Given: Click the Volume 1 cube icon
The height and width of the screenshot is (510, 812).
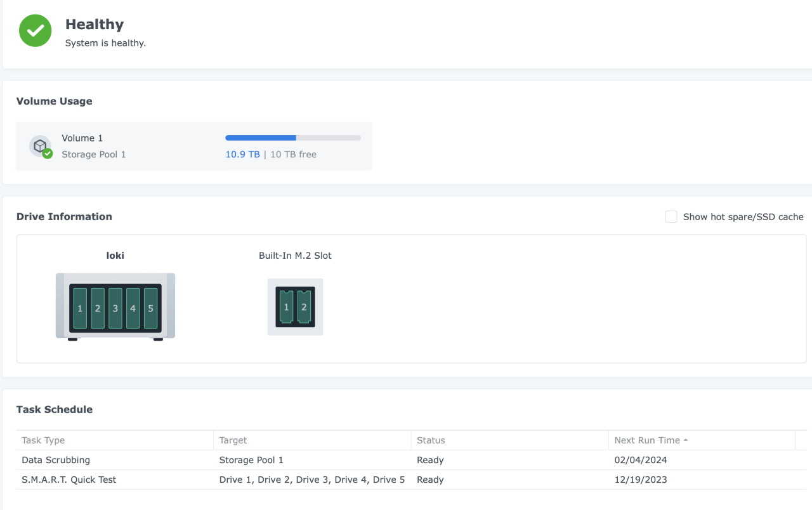Looking at the screenshot, I should coord(41,147).
